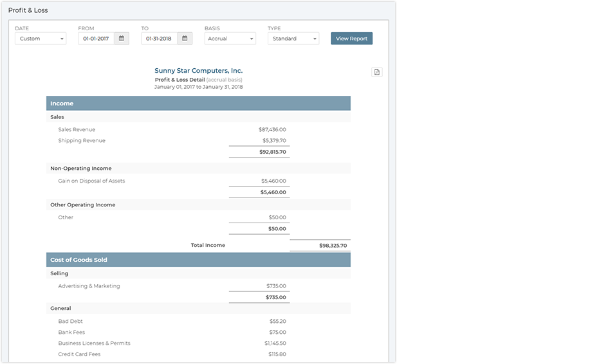The width and height of the screenshot is (599, 364).
Task: Click the $1,145.50 licenses amount
Action: coord(275,343)
